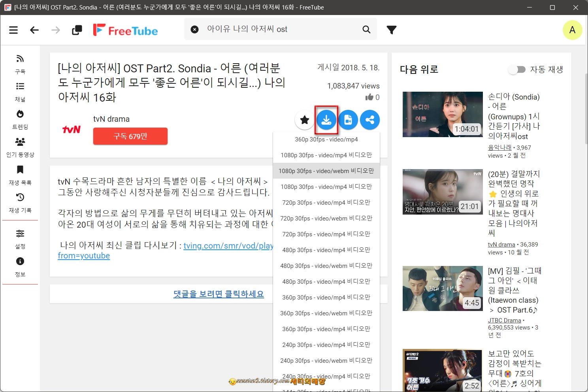Viewport: 588px width, 392px height.
Task: Open the 4:45 Itaewon Class thumbnail
Action: click(443, 288)
